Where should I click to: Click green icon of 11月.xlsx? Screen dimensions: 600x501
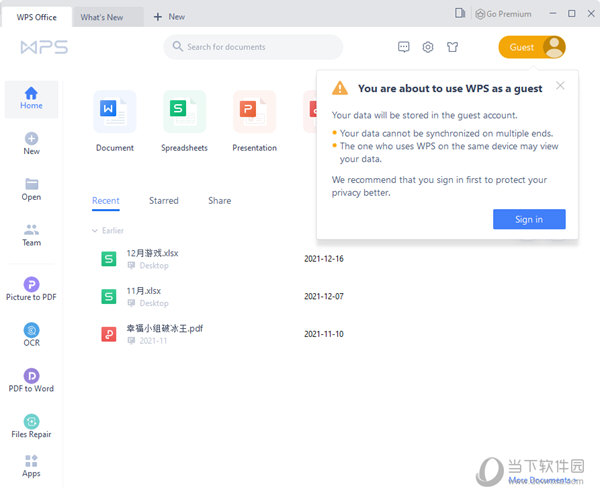pyautogui.click(x=109, y=297)
